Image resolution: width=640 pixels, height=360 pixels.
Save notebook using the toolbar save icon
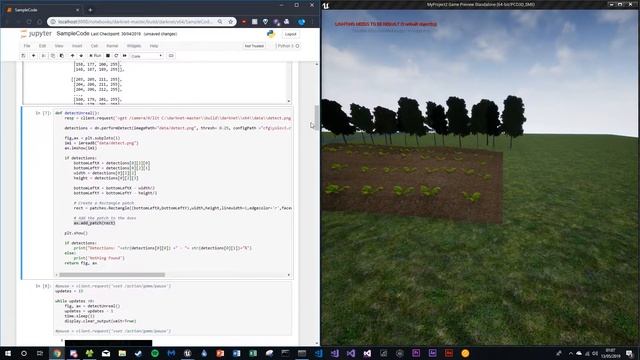pos(23,56)
